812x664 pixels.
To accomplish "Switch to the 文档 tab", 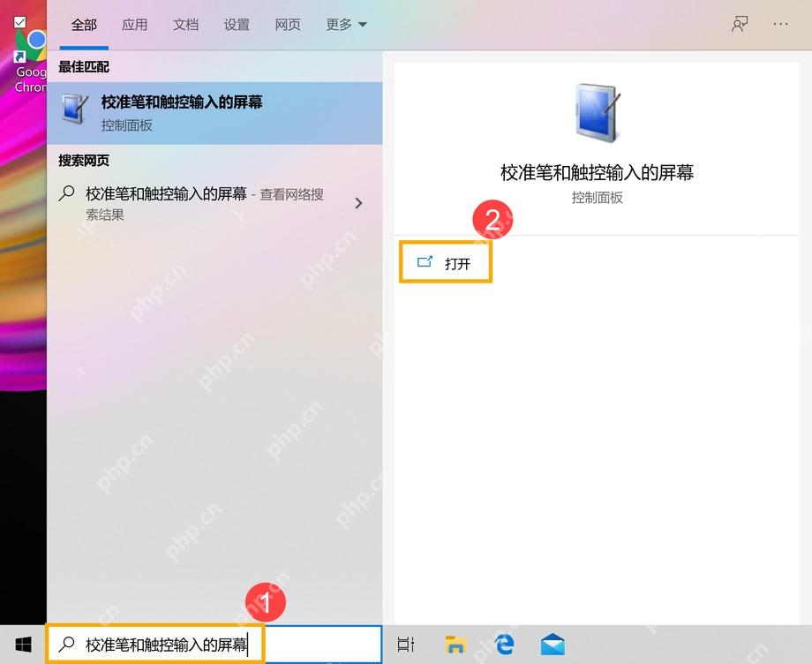I will pos(185,25).
